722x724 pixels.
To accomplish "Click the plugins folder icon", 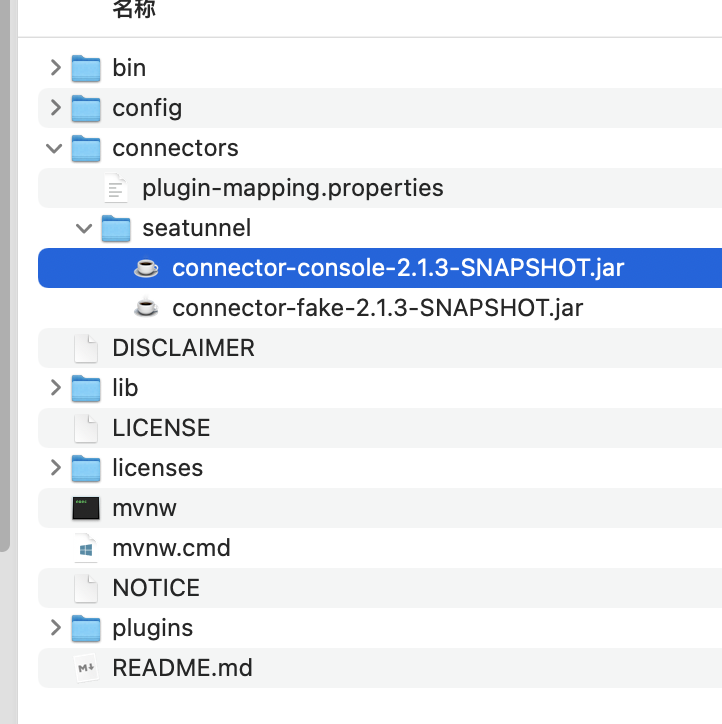I will (86, 628).
